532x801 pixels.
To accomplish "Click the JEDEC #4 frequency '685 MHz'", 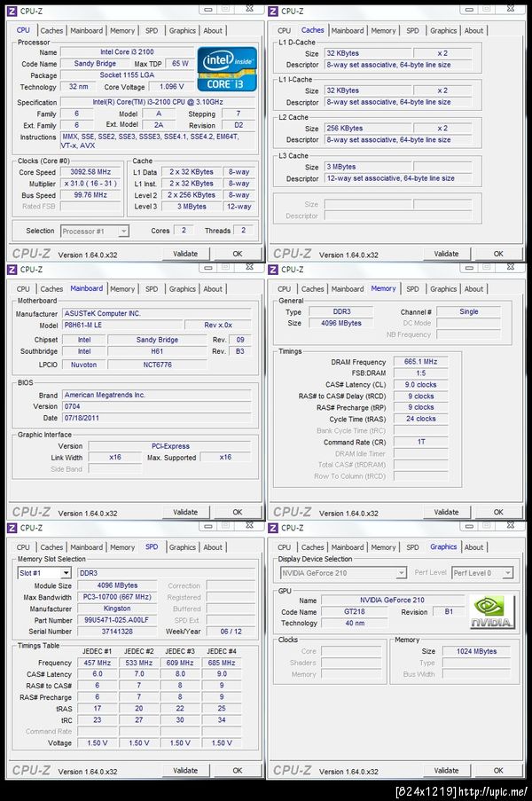I will tap(222, 664).
